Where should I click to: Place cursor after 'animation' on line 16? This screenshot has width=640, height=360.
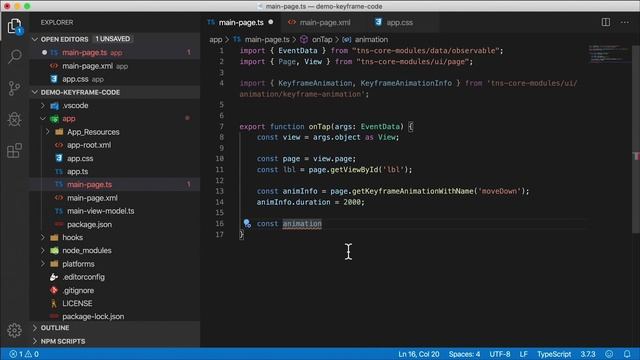pyautogui.click(x=322, y=224)
